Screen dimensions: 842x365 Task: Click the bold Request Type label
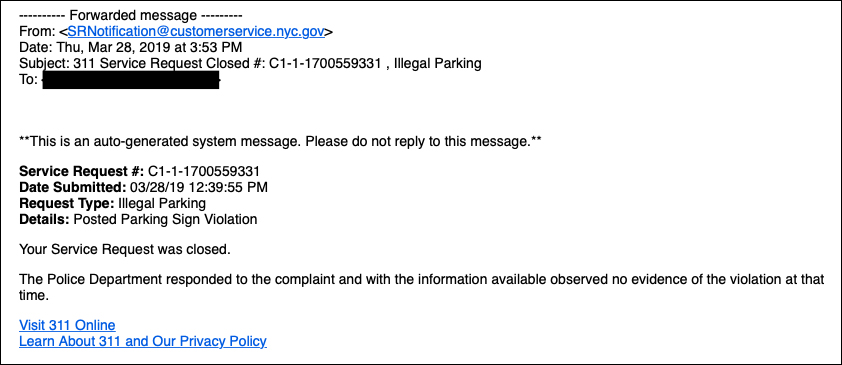pyautogui.click(x=67, y=203)
